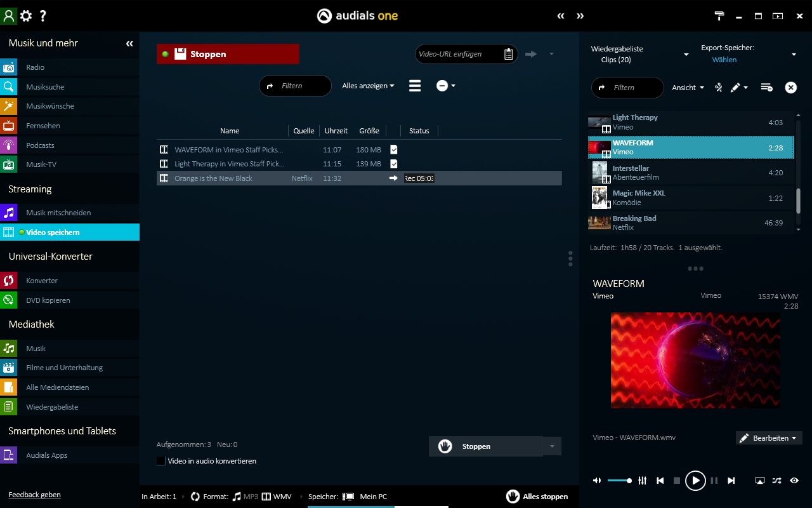The image size is (812, 508).
Task: Sort by the Uhrzeit column header
Action: coord(336,131)
